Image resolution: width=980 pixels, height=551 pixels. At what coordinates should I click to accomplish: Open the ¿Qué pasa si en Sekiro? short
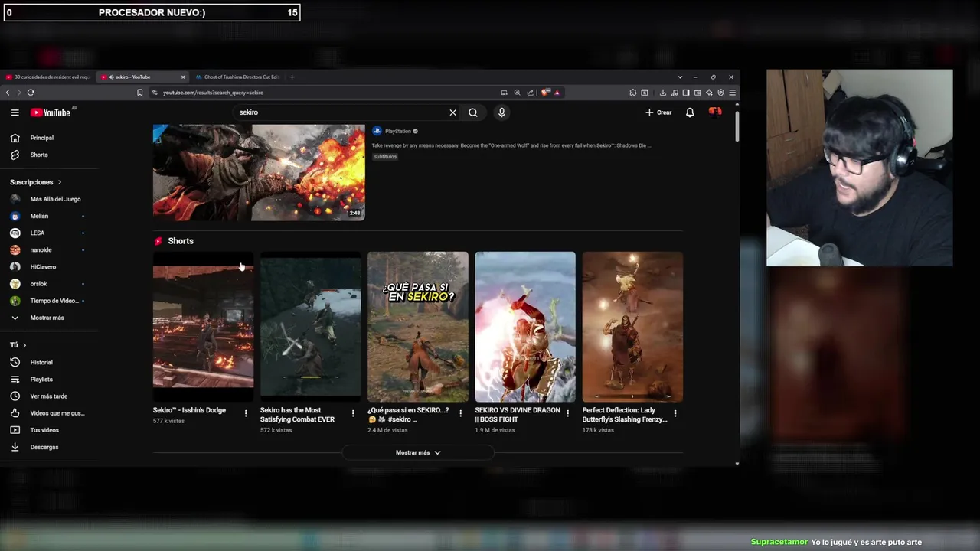[418, 327]
